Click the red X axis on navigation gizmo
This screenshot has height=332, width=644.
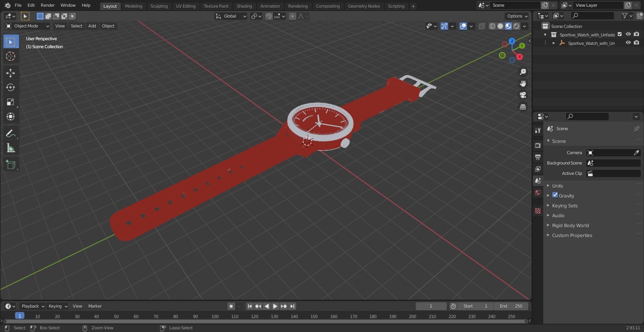(520, 57)
